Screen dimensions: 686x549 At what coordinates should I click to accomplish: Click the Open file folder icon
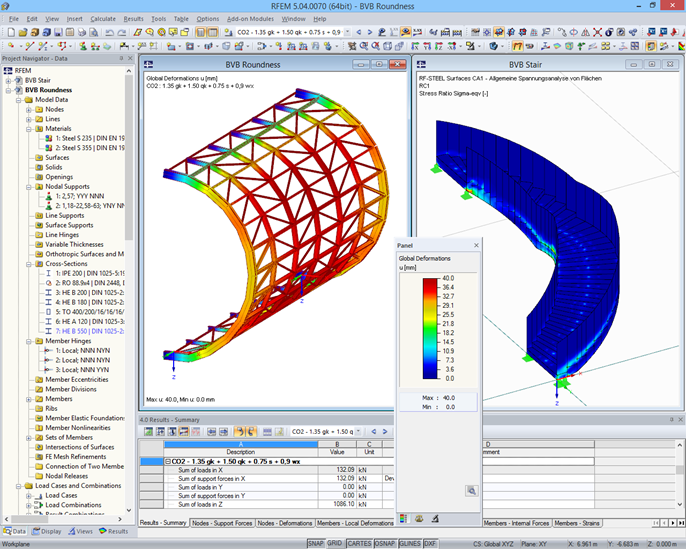[23, 32]
